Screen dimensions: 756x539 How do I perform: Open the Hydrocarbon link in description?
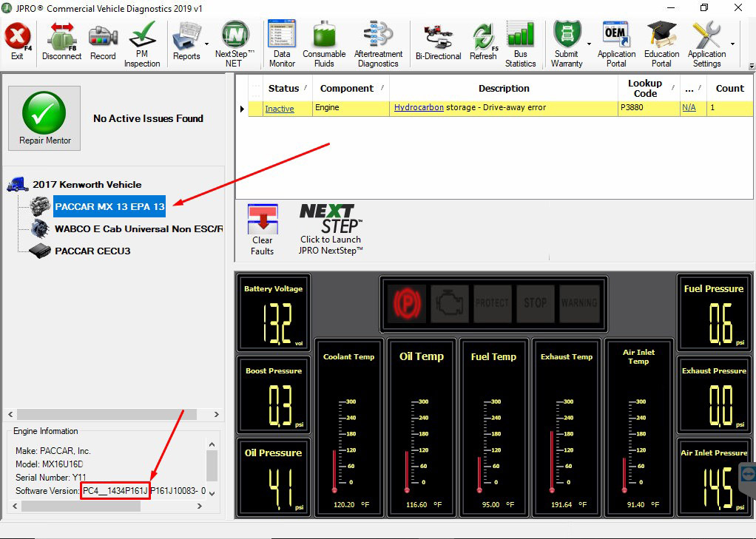pos(419,107)
